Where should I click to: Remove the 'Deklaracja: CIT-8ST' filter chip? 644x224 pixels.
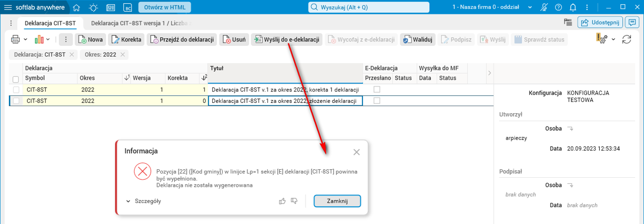coord(72,55)
